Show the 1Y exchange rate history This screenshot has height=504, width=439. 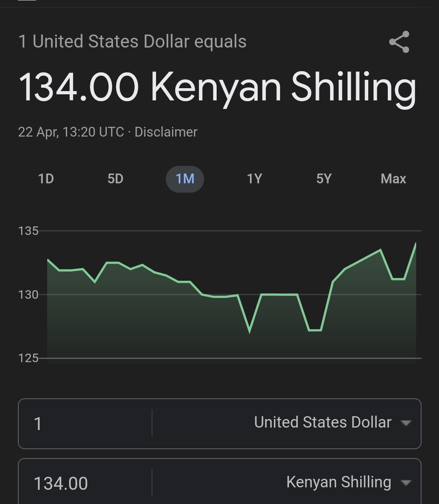click(x=254, y=179)
